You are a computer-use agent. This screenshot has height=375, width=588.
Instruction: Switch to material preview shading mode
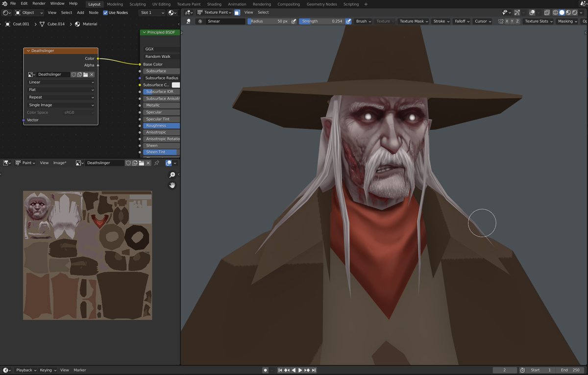point(568,12)
